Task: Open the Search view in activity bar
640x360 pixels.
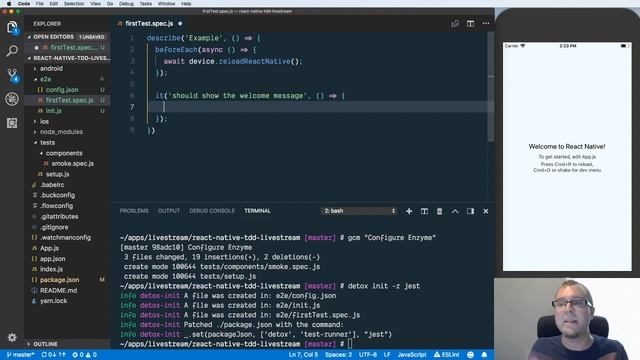Action: tap(12, 51)
